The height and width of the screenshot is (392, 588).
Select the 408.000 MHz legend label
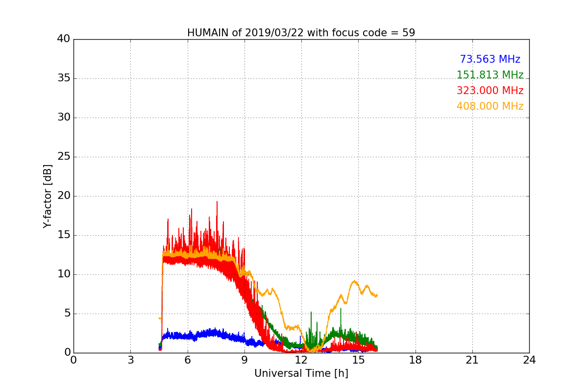tap(490, 106)
